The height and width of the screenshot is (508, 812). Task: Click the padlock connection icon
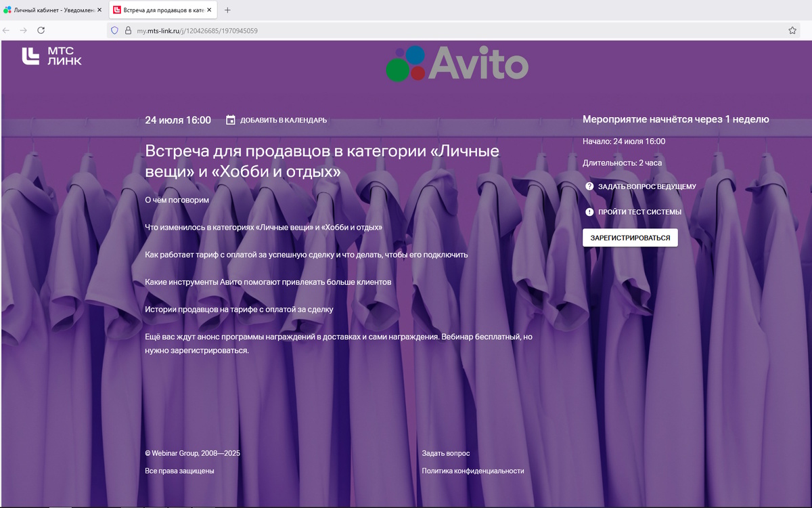127,30
